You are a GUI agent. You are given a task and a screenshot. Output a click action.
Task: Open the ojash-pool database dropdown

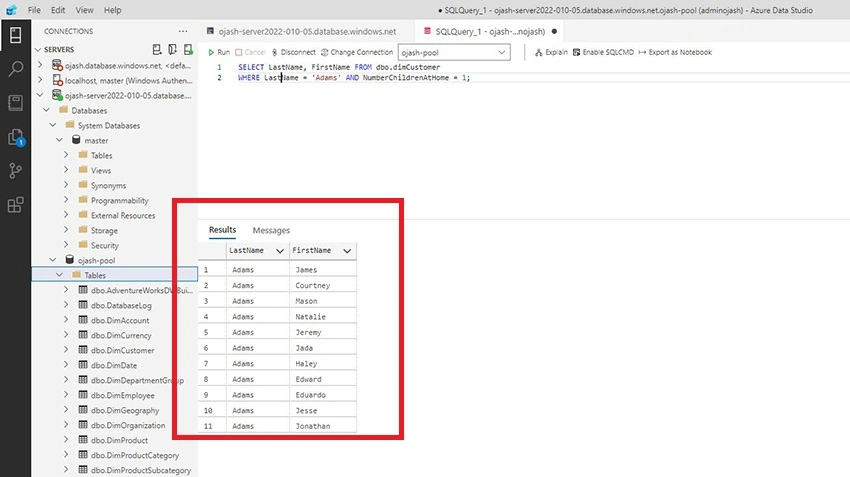click(454, 53)
